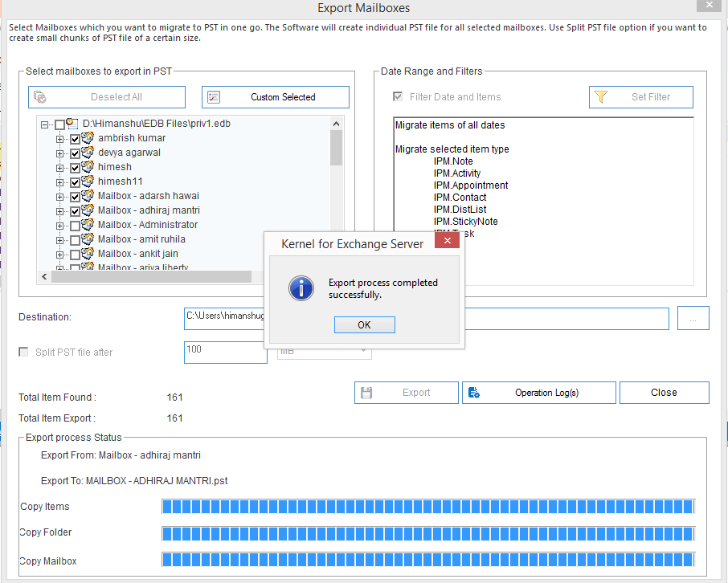
Task: Select the 'Mailbox - amit ruhila' row
Action: coord(141,239)
